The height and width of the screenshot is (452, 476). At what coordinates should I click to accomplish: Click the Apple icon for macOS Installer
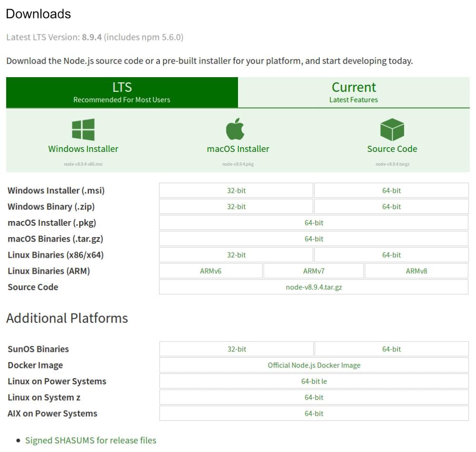pos(236,129)
